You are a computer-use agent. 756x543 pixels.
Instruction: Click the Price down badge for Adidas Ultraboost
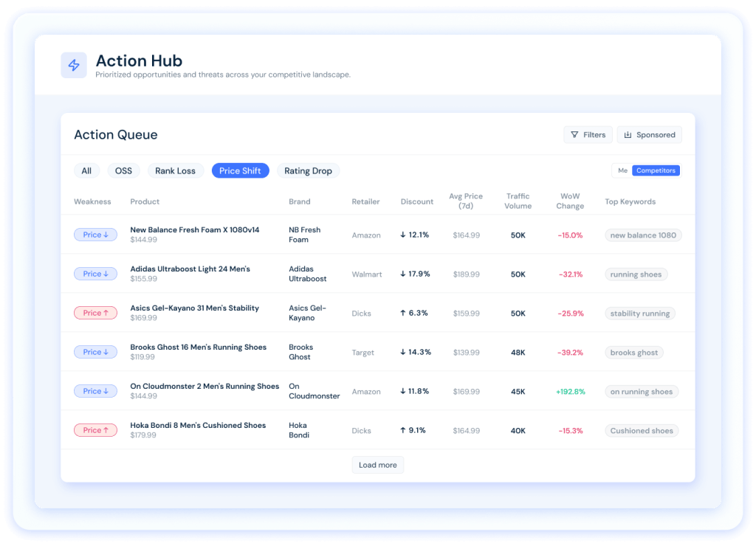95,274
